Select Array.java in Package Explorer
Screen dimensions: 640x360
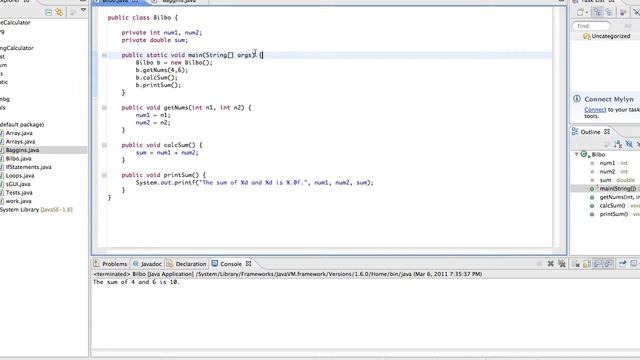(19, 133)
